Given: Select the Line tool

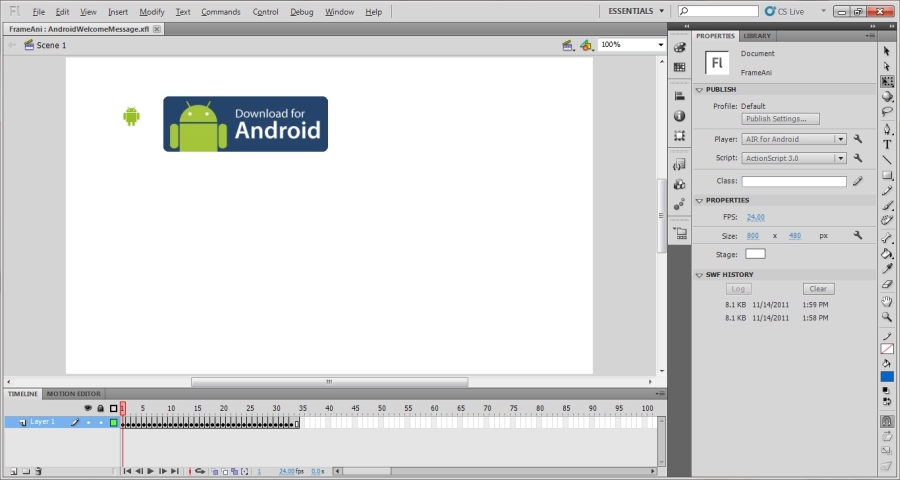Looking at the screenshot, I should (x=887, y=159).
